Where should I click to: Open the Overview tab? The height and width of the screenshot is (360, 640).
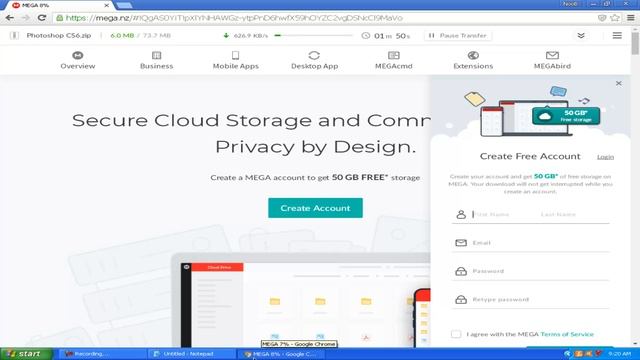tap(78, 60)
